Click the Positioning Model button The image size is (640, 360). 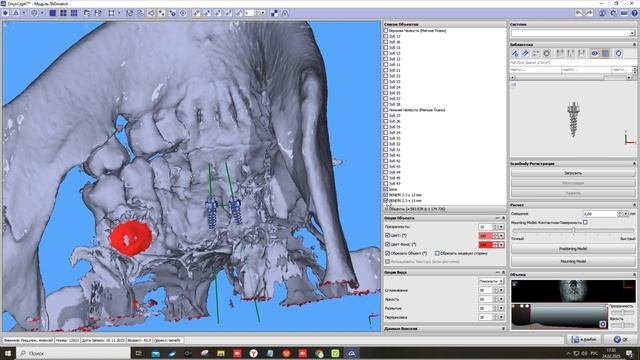coord(573,249)
